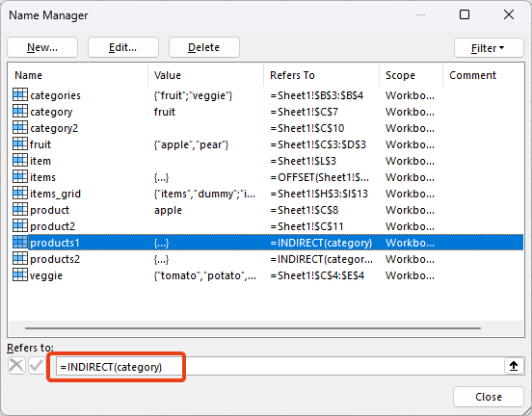Close the Name Manager window with X
532x416 pixels.
pos(509,14)
